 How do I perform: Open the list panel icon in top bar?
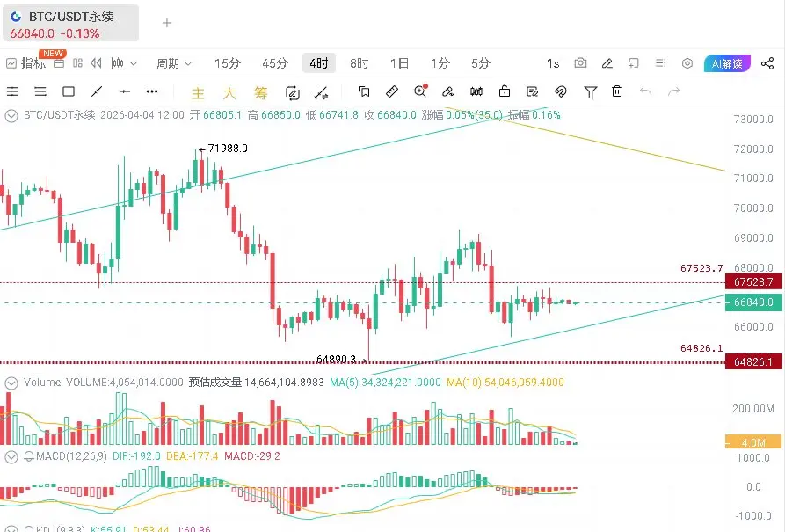(660, 63)
